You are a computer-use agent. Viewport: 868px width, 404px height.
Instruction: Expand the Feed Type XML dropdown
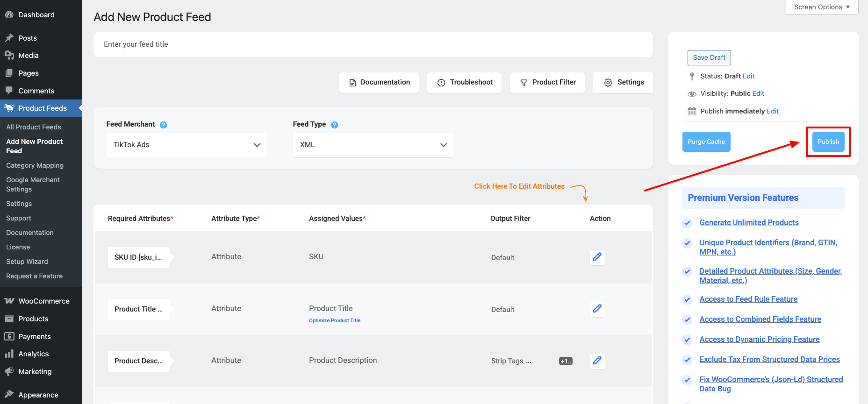coord(373,145)
